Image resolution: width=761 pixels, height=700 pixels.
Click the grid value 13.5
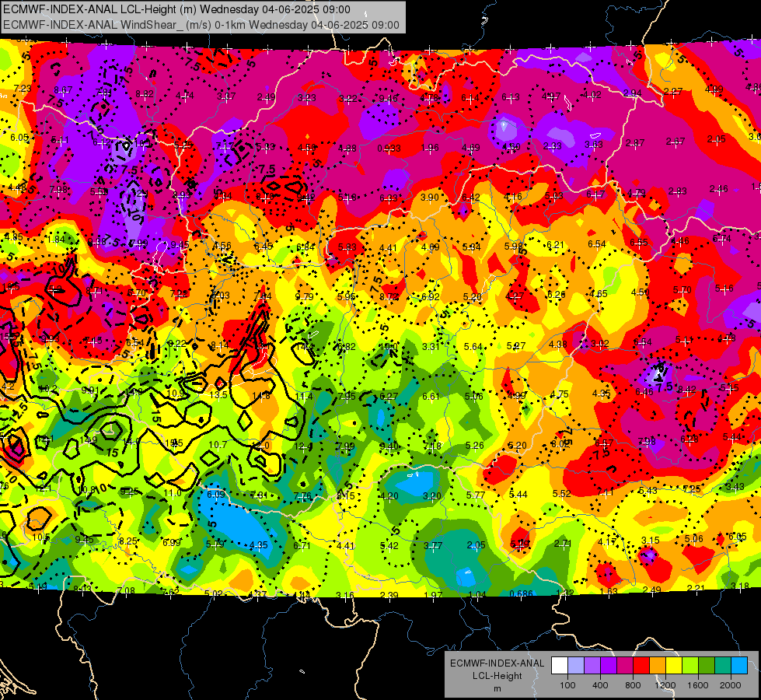click(x=218, y=394)
